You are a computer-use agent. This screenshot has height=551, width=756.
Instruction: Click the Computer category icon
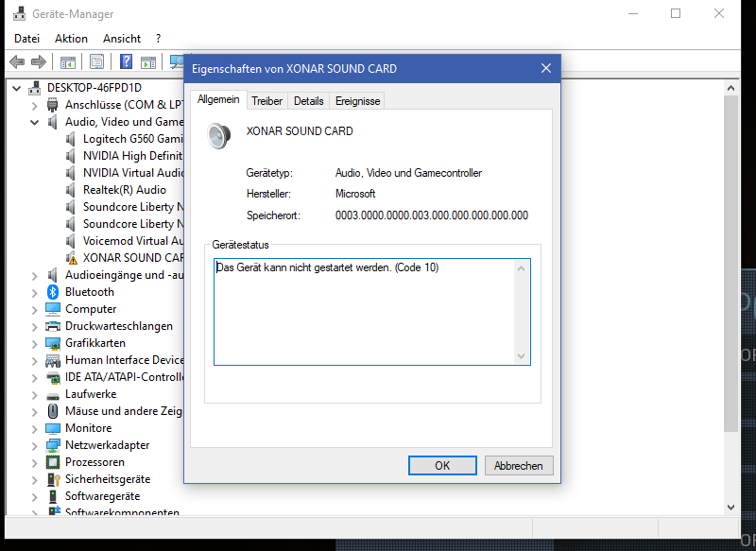click(x=53, y=309)
